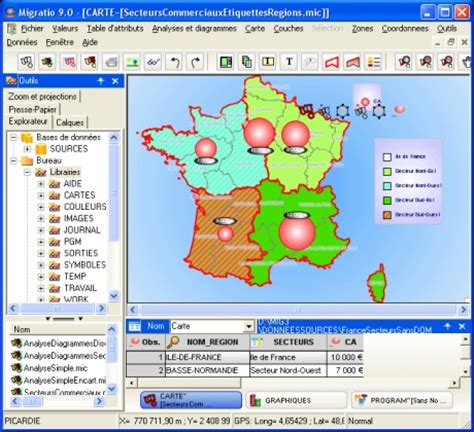Undo the last action with the undo arrow
Screen dimensions: 474x432
click(174, 62)
